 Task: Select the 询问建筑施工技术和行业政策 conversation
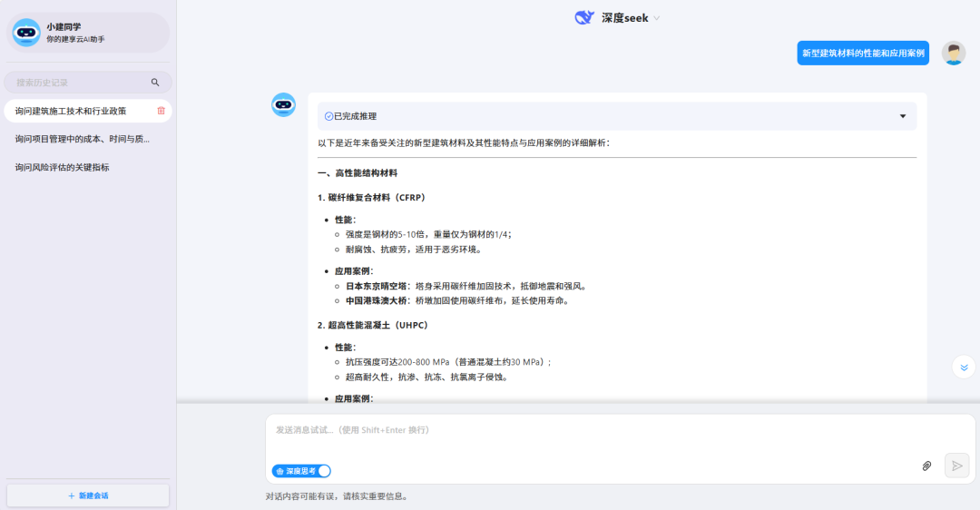click(71, 111)
